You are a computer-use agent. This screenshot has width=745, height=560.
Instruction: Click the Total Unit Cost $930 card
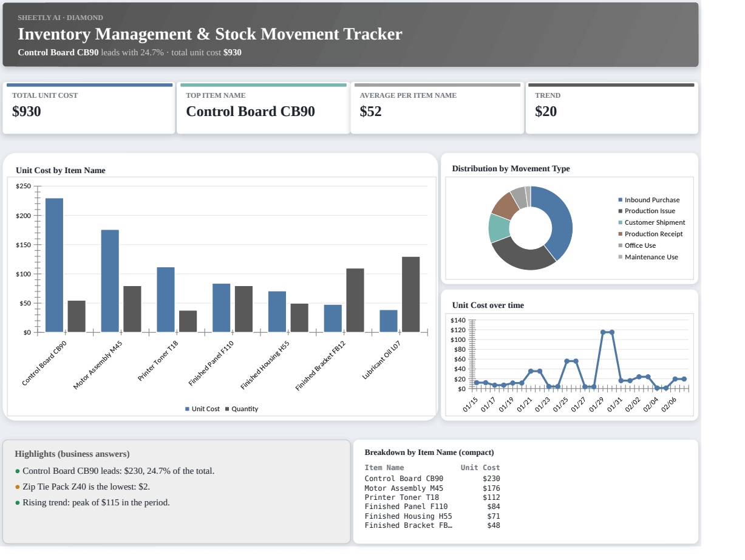click(x=89, y=109)
